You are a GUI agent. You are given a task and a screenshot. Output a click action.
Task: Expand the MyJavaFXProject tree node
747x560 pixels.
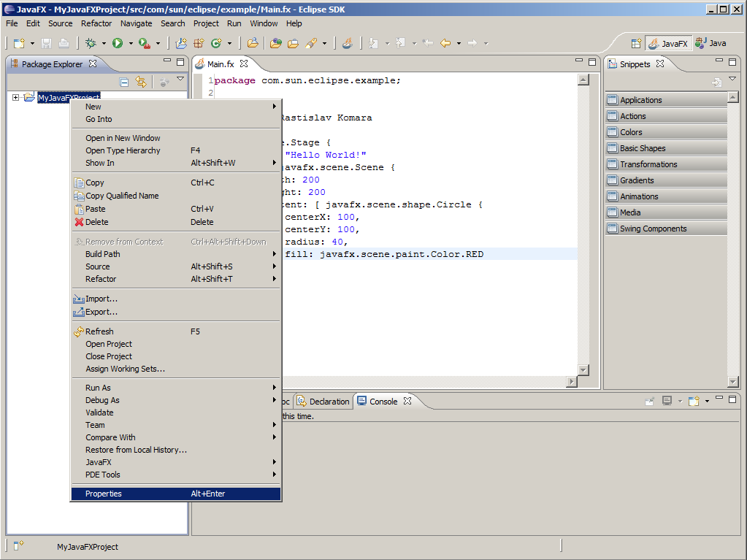tap(16, 97)
